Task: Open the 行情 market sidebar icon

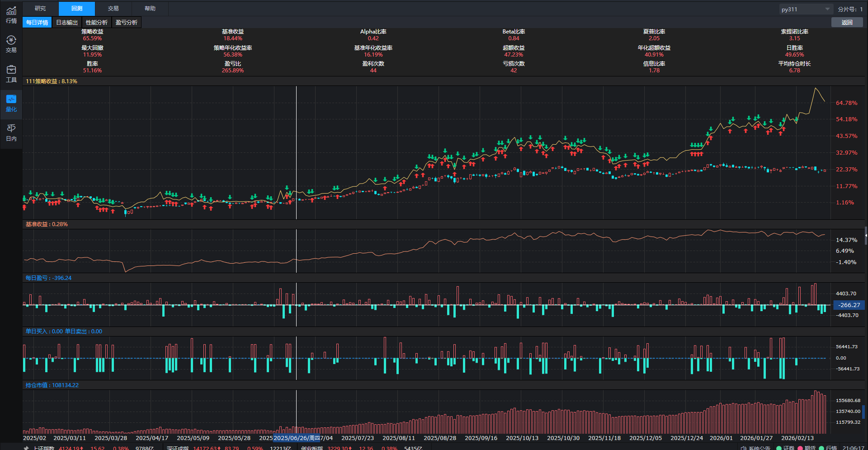Action: 11,14
